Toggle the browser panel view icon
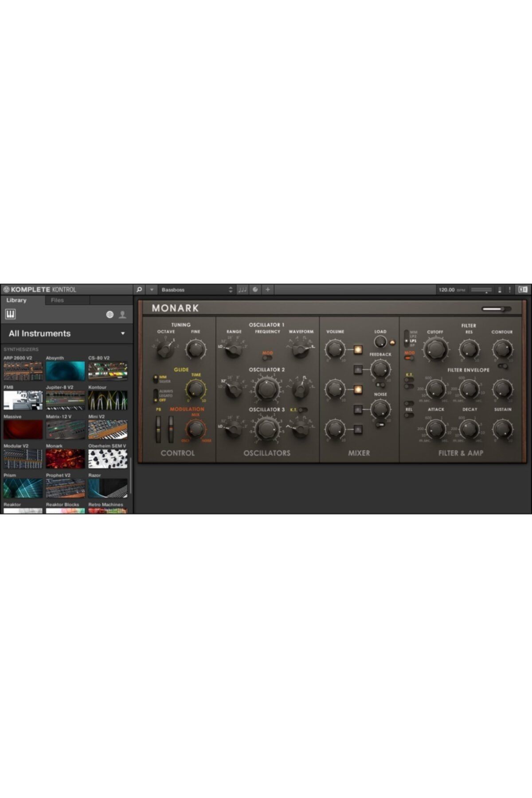 click(523, 289)
